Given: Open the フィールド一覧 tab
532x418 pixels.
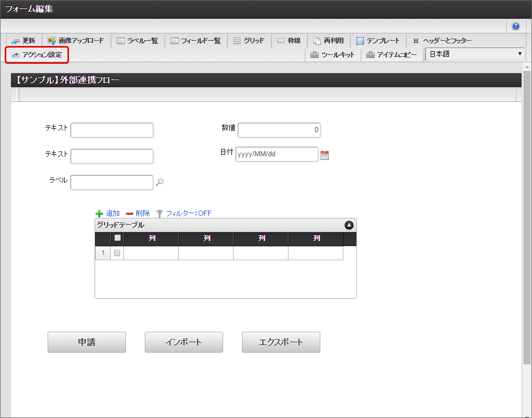Looking at the screenshot, I should click(195, 41).
